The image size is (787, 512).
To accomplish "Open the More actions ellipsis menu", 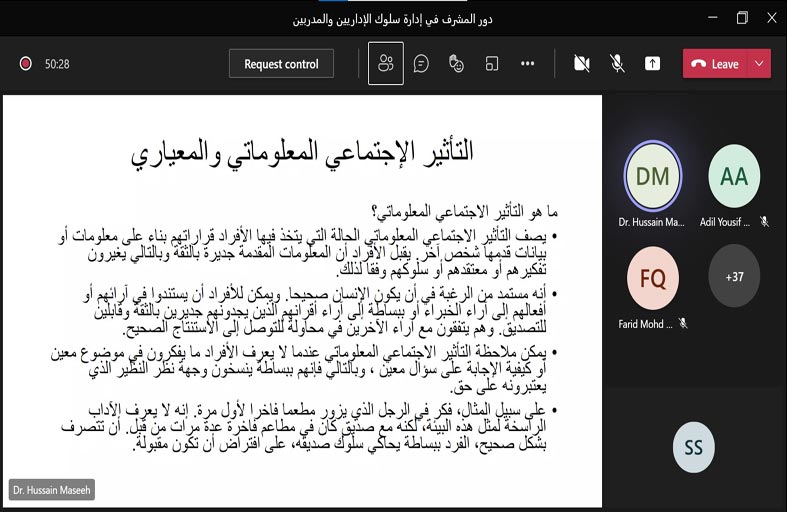I will [x=527, y=64].
